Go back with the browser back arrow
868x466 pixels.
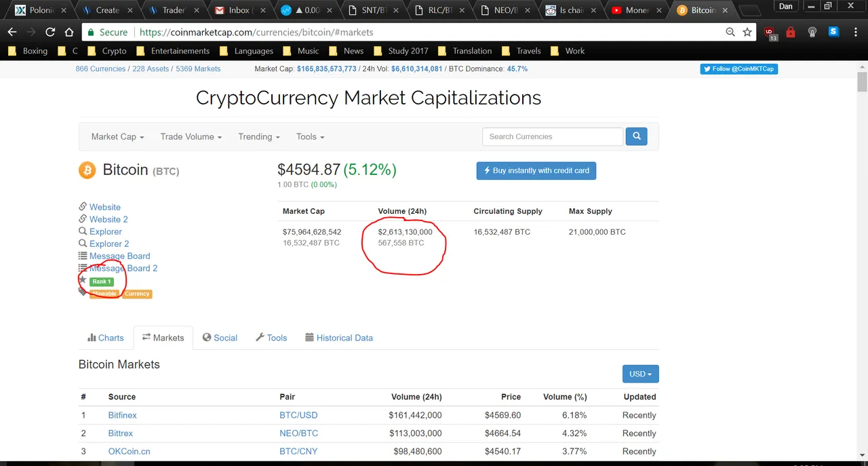(12, 32)
